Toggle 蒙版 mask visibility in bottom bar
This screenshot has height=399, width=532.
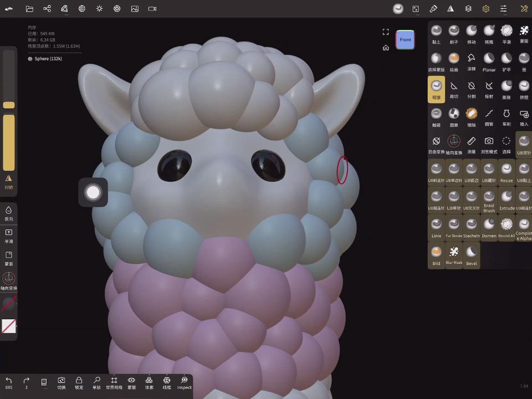(132, 383)
